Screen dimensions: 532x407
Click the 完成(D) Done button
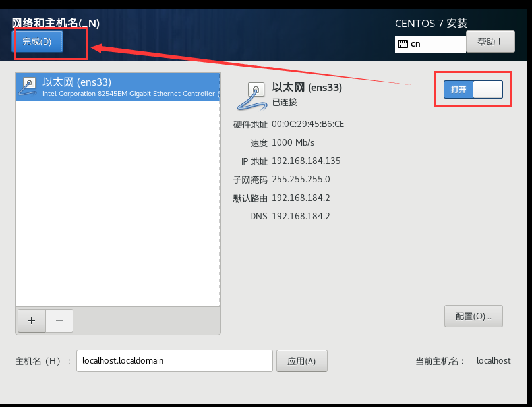point(37,41)
